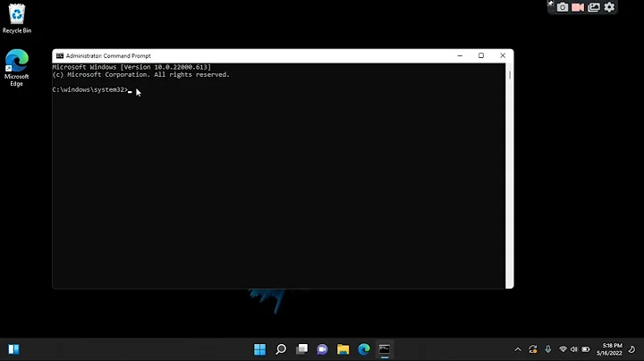Click the microphone tray icon
644x361 pixels.
click(548, 349)
